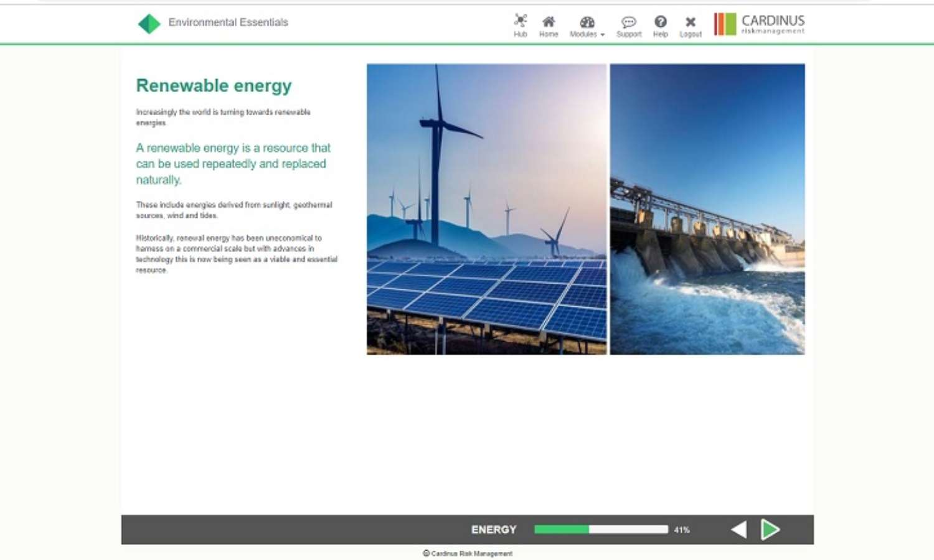Viewport: 934px width, 560px height.
Task: Click the Cardinus Risk Management logo
Action: 760,24
